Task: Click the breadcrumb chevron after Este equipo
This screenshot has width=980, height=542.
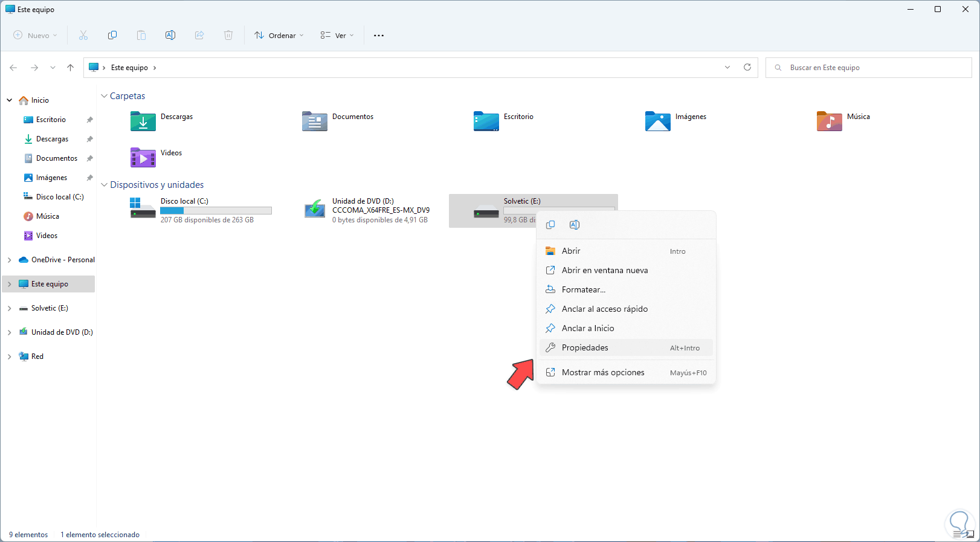Action: [x=155, y=68]
